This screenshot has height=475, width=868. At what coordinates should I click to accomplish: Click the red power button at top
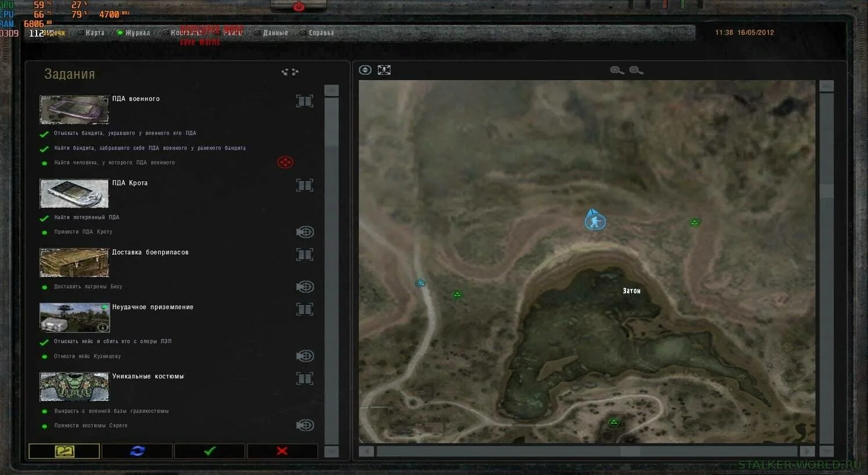(x=299, y=6)
